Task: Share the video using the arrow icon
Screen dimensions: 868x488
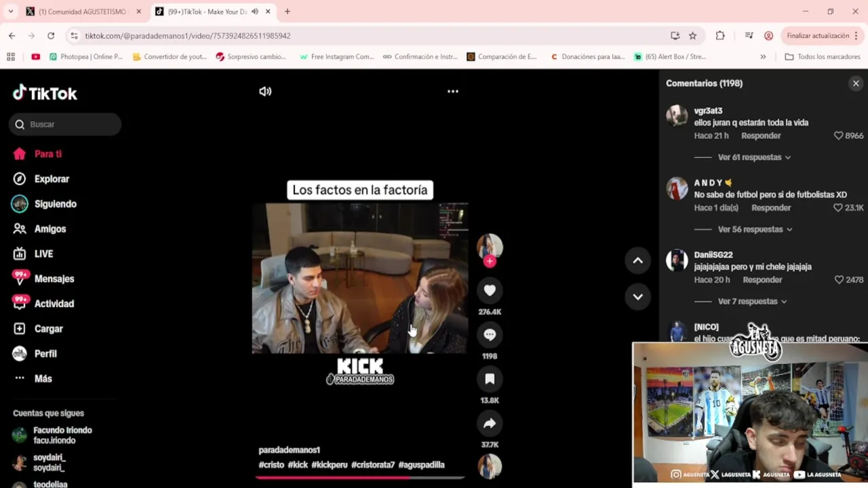Action: [x=490, y=424]
